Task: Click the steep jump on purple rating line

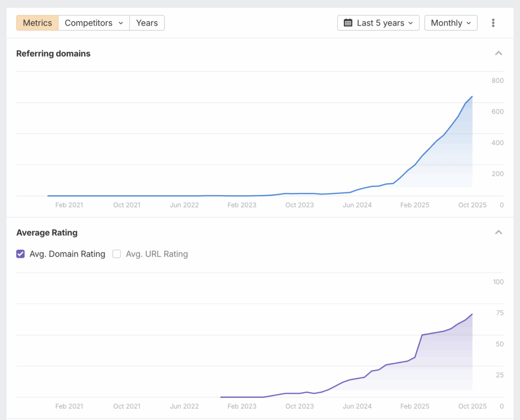Action: tap(419, 345)
